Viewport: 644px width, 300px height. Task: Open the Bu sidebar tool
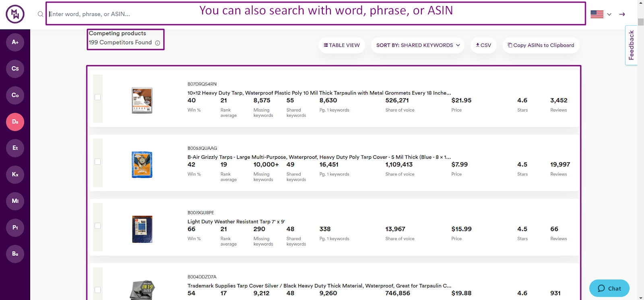point(15,254)
